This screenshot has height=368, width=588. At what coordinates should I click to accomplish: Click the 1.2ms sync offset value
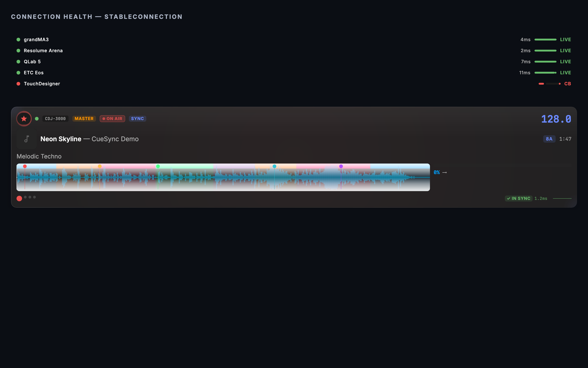[541, 198]
